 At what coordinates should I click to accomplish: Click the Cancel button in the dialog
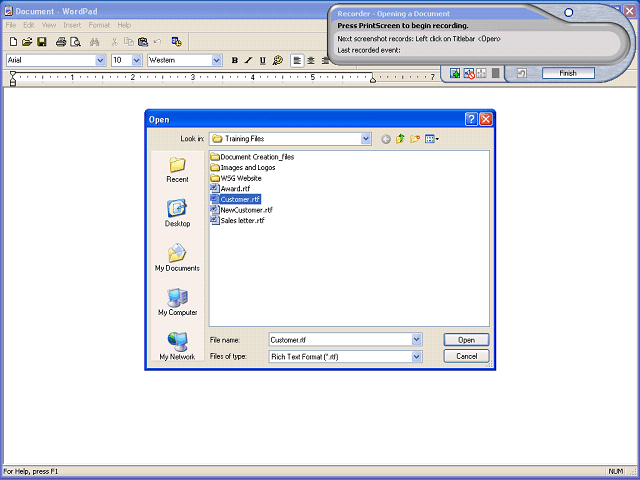tap(466, 356)
